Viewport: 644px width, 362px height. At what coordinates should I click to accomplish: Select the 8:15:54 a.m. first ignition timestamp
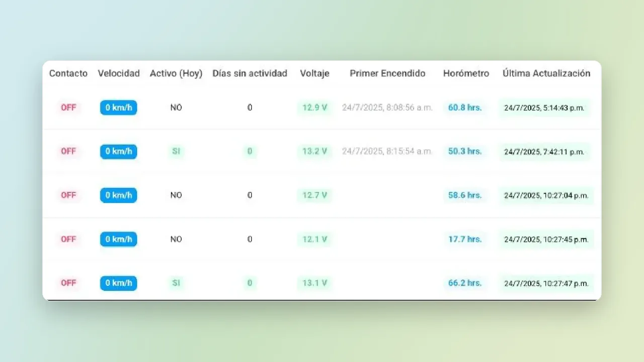tap(387, 151)
